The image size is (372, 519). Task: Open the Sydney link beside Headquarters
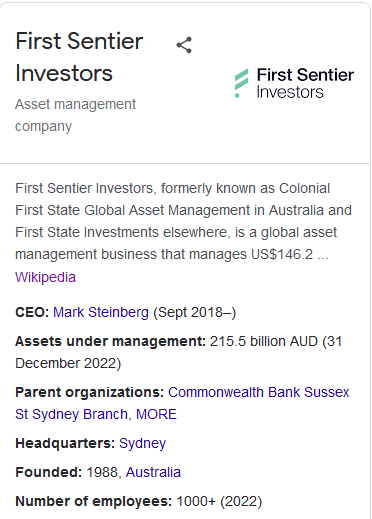[x=142, y=443]
